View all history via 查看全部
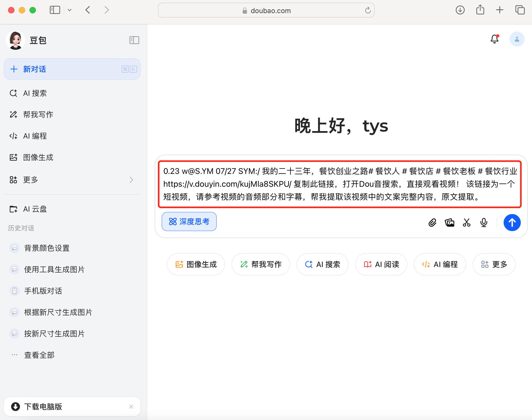Screen dimensions: 532x420 click(x=72, y=355)
